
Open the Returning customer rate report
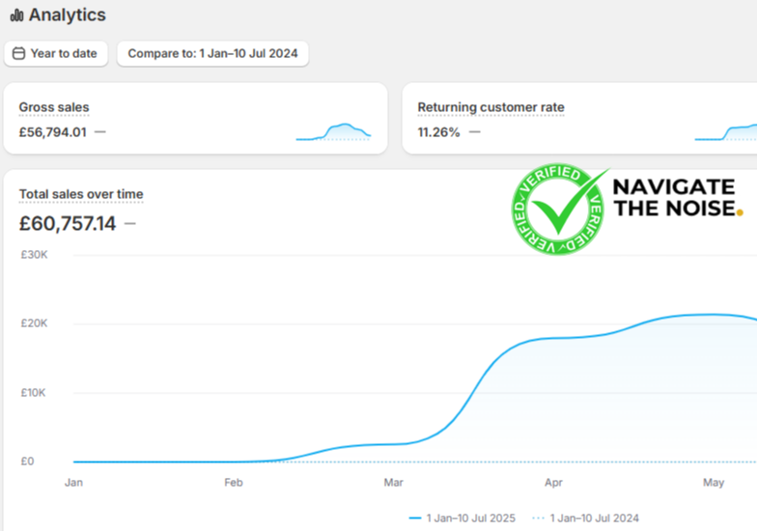pos(491,107)
